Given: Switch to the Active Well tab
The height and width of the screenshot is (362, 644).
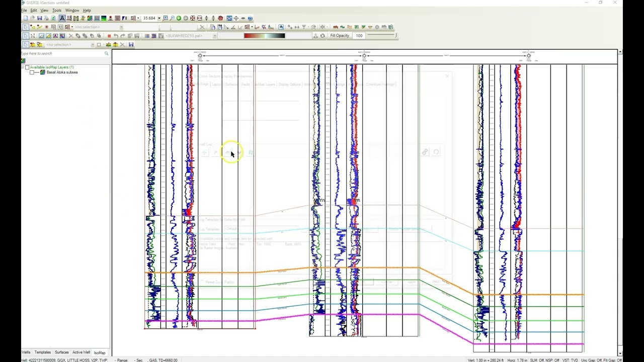Looking at the screenshot, I should pos(81,352).
